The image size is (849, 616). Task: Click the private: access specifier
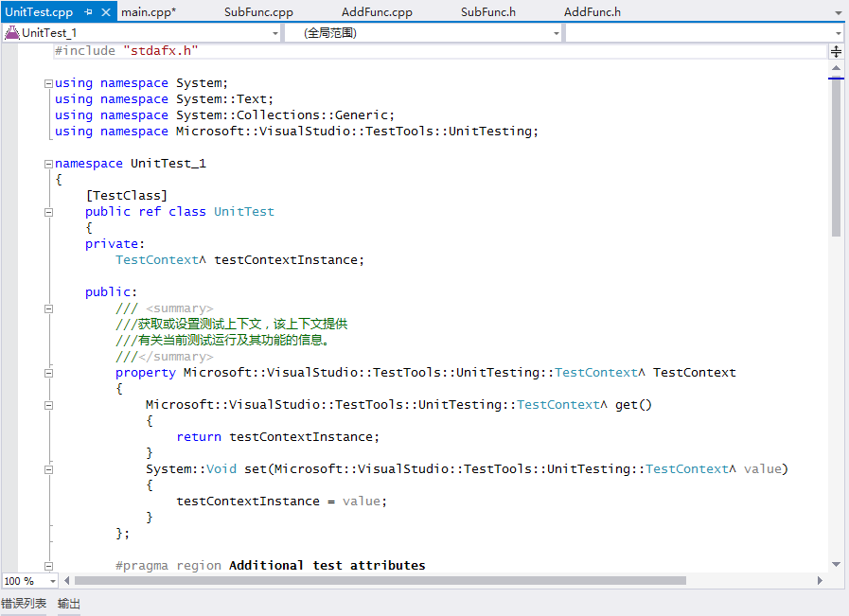point(115,244)
